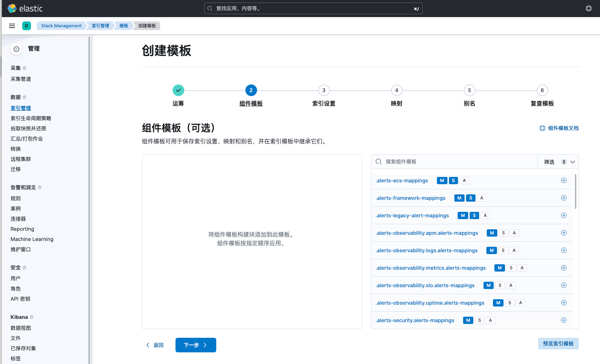The height and width of the screenshot is (364, 600).
Task: Open API 密钥 in sidebar
Action: [x=20, y=299]
